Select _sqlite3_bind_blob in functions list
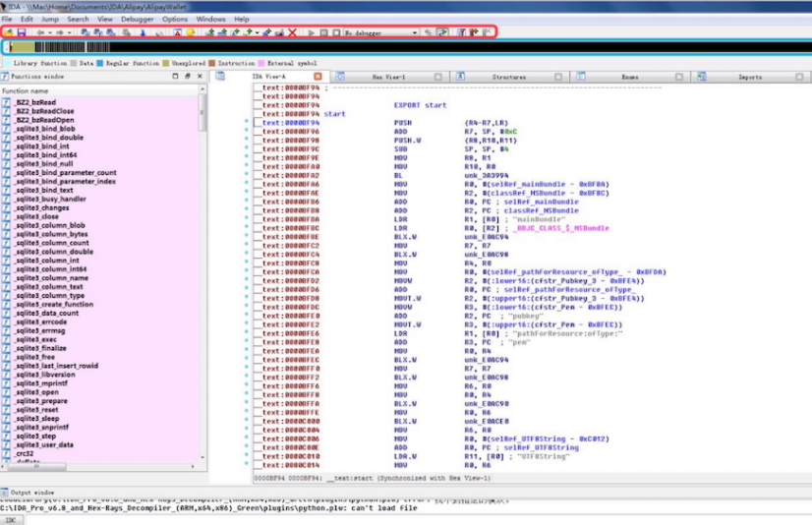This screenshot has height=525, width=812. (45, 129)
